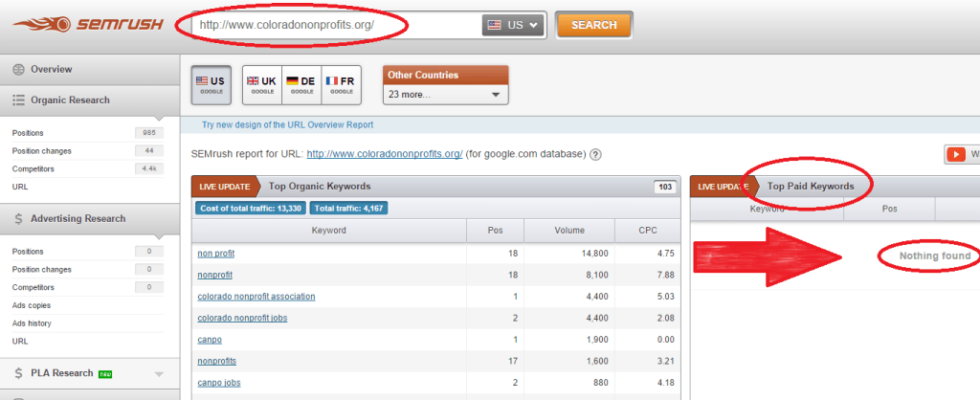This screenshot has width=980, height=400.
Task: Click the orange SEARCH button
Action: pos(593,25)
